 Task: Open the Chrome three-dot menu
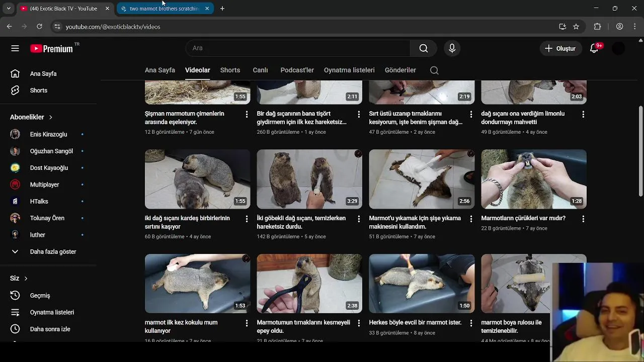coord(635,27)
